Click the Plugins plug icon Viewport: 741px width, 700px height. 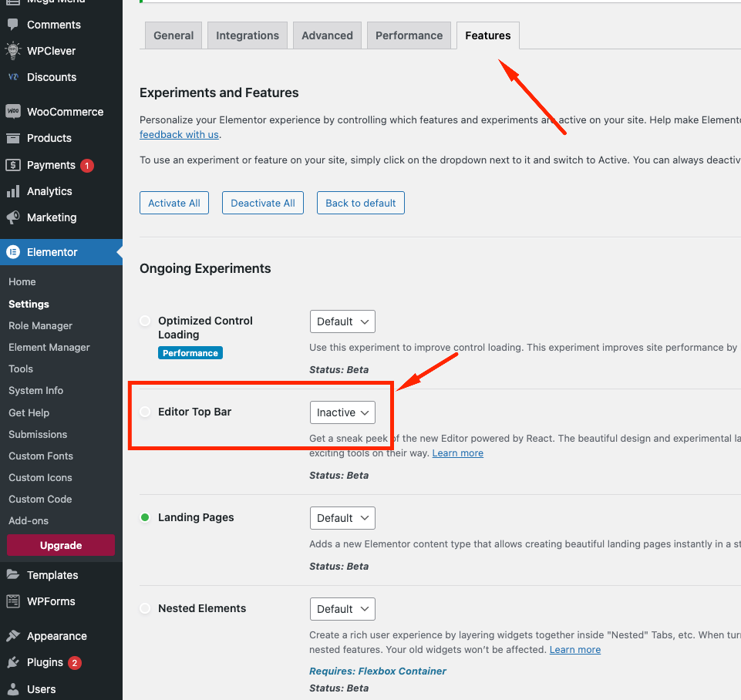click(13, 662)
